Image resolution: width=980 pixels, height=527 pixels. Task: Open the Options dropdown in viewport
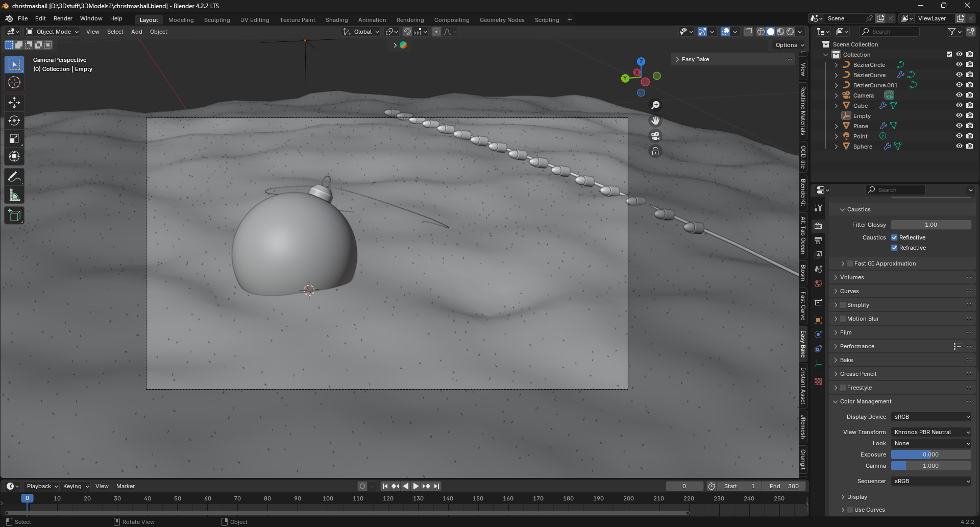point(790,45)
